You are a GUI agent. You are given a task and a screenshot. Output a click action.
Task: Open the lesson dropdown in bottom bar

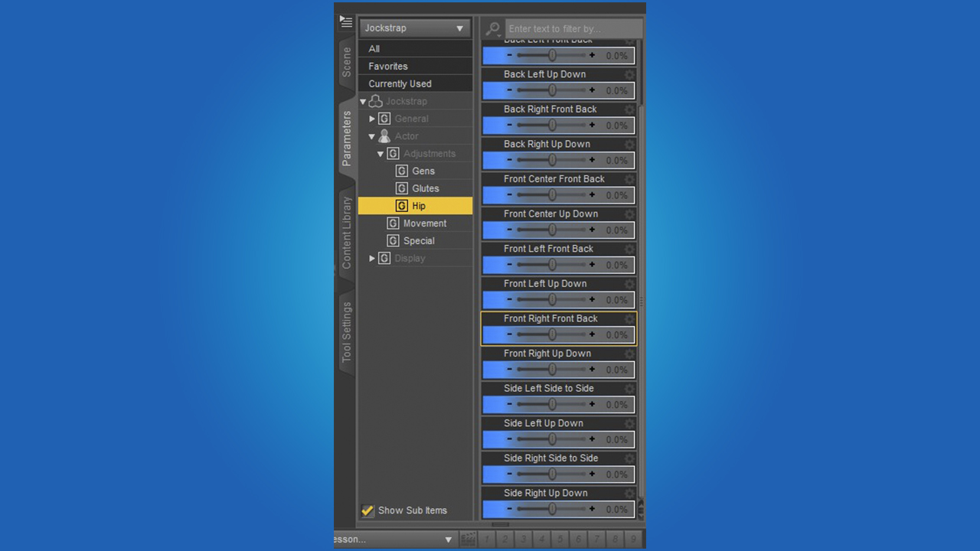point(395,540)
